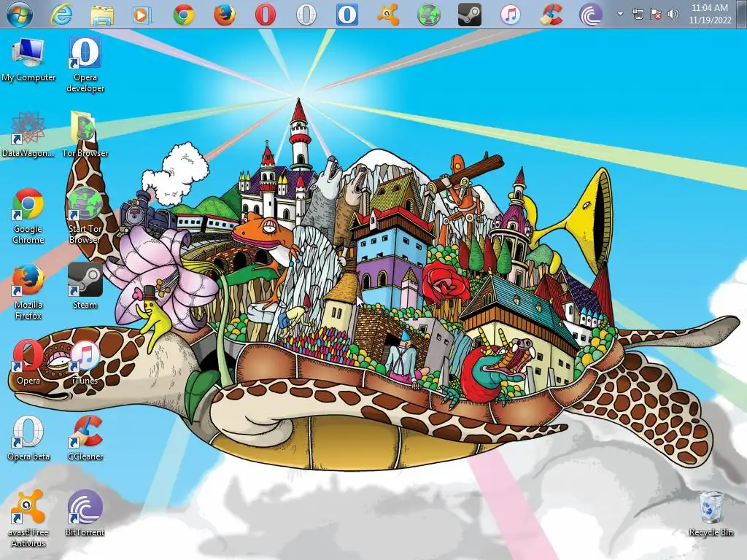The height and width of the screenshot is (560, 747).
Task: Click the red Opera taskbar icon
Action: (266, 15)
